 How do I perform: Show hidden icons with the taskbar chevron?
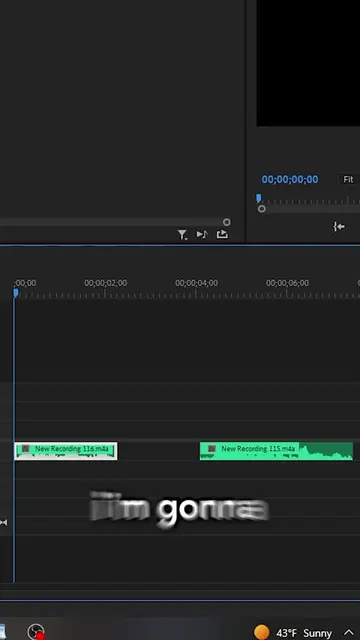coord(349,632)
